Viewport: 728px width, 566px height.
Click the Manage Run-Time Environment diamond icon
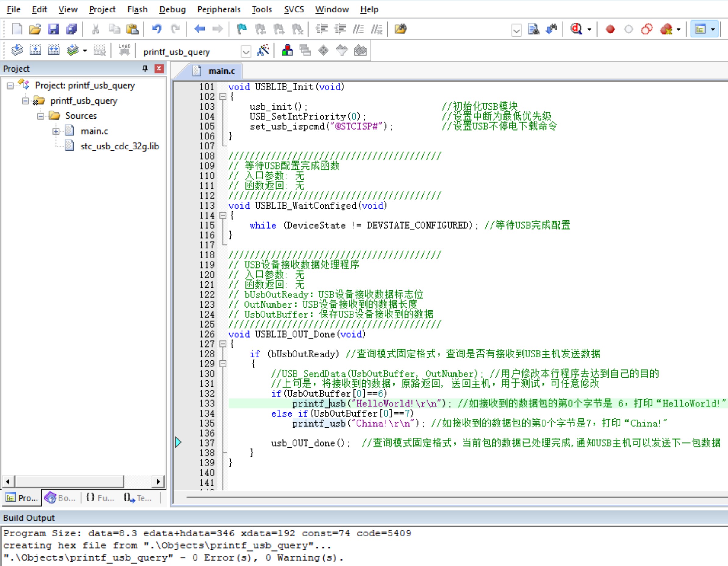tap(323, 50)
